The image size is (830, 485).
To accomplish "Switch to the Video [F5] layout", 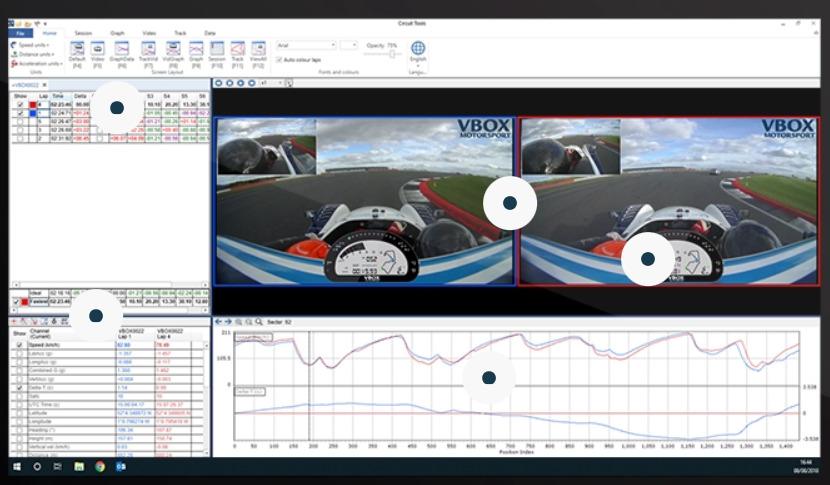I will coord(98,49).
